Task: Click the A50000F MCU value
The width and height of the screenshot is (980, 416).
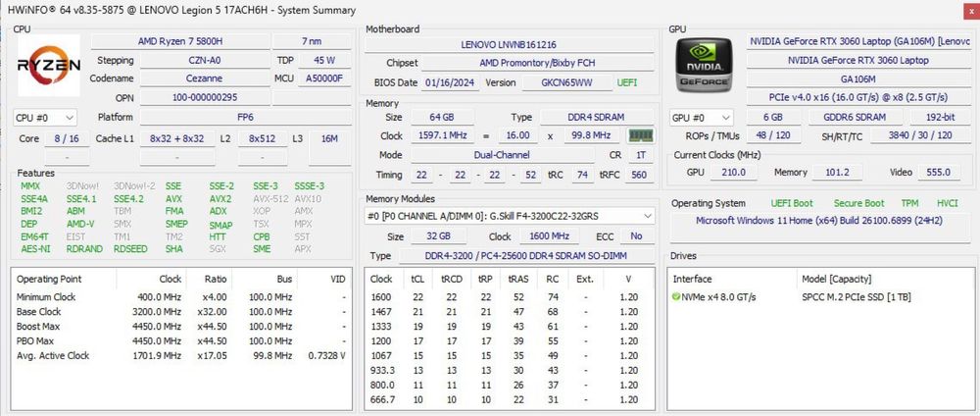Action: (x=324, y=78)
